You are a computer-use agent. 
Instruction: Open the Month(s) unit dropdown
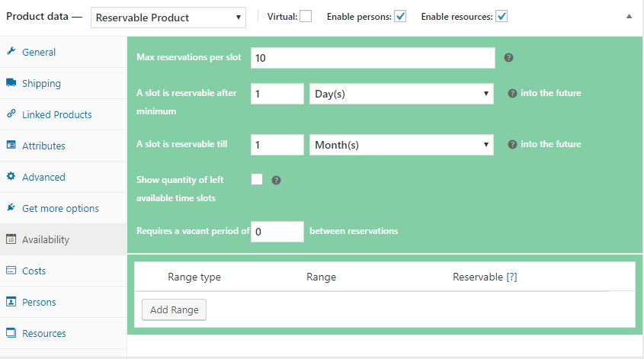pyautogui.click(x=401, y=145)
